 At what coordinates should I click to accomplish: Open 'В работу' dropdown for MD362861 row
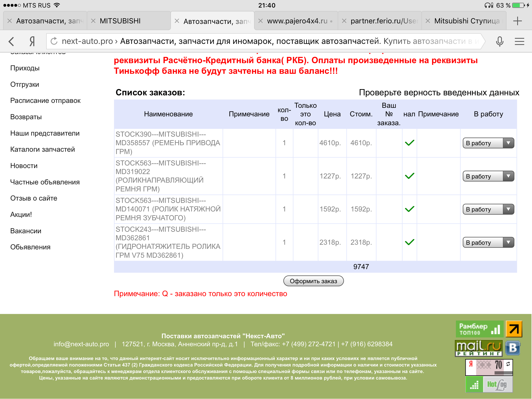488,243
